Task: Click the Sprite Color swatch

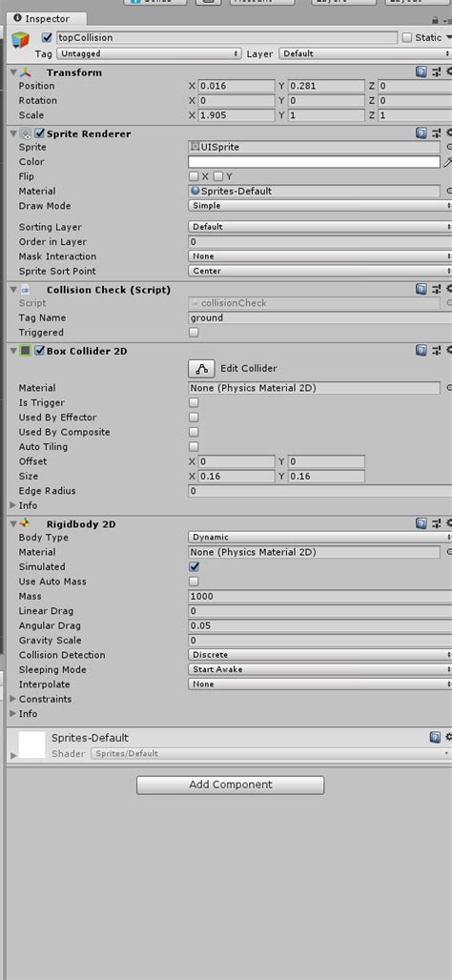Action: (315, 162)
